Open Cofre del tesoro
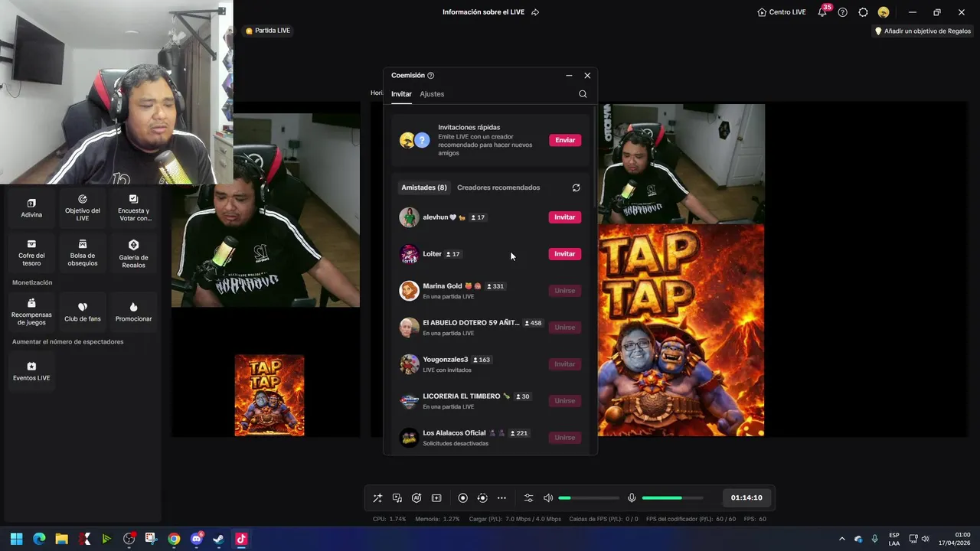Viewport: 980px width, 551px height. [x=31, y=253]
